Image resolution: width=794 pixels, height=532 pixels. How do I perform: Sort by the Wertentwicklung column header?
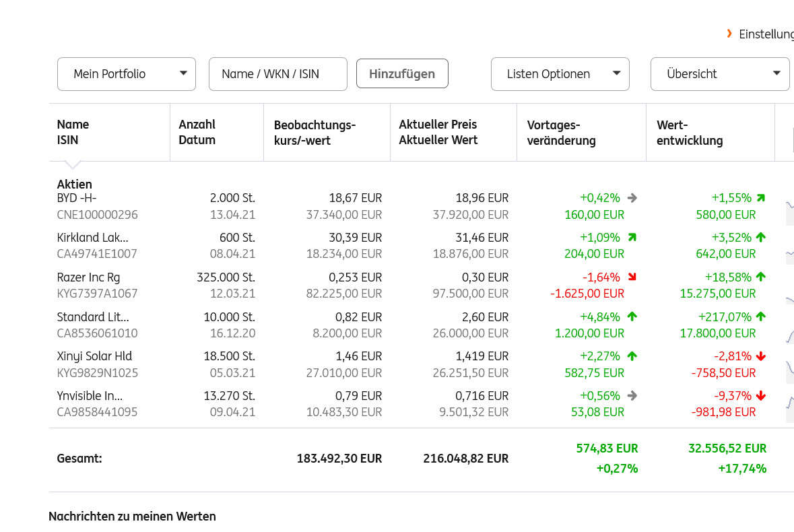pos(690,133)
